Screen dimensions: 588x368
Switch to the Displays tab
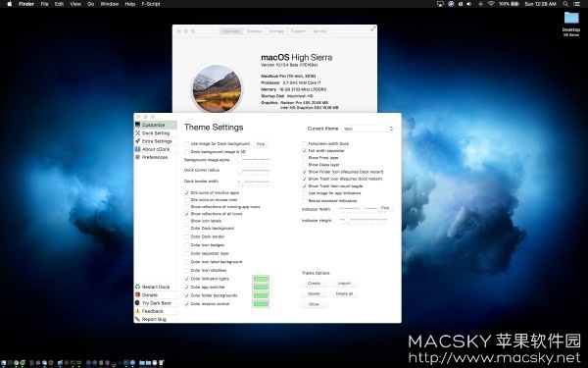254,31
